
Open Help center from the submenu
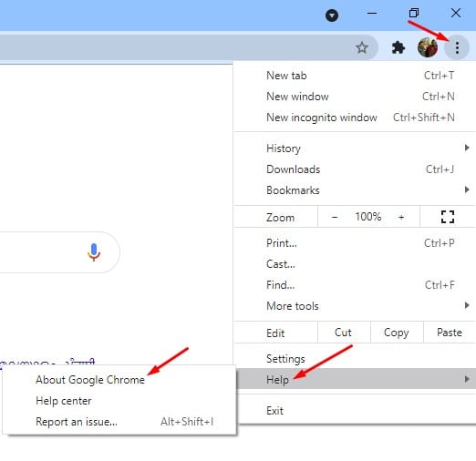63,401
